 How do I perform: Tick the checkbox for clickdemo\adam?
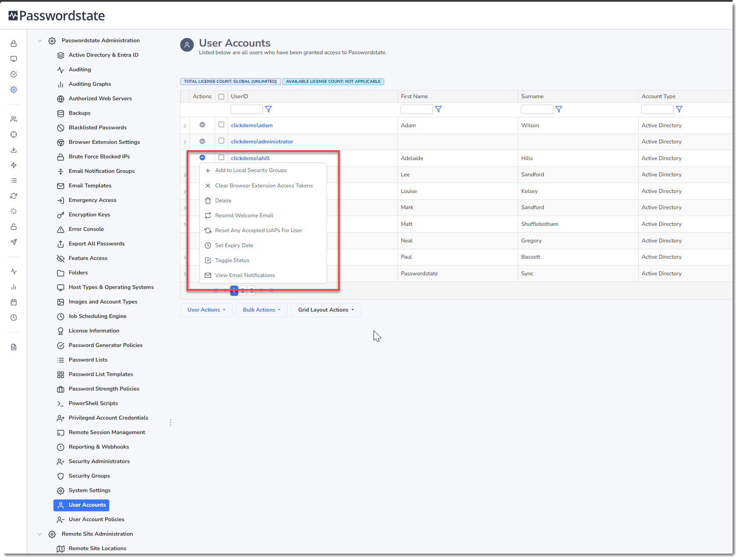coord(221,125)
